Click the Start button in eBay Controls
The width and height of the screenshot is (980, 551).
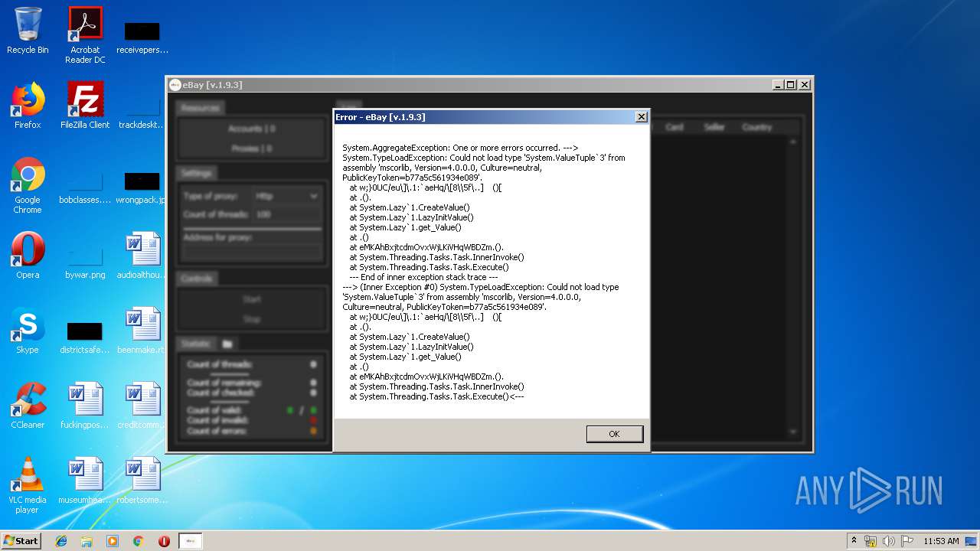[252, 299]
